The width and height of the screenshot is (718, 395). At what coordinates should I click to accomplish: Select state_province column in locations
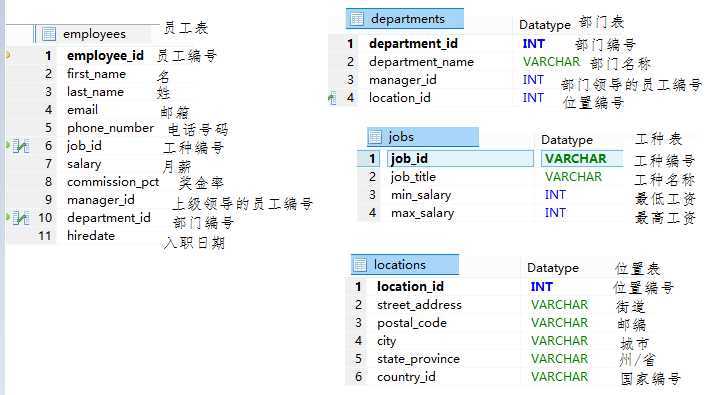(x=418, y=359)
